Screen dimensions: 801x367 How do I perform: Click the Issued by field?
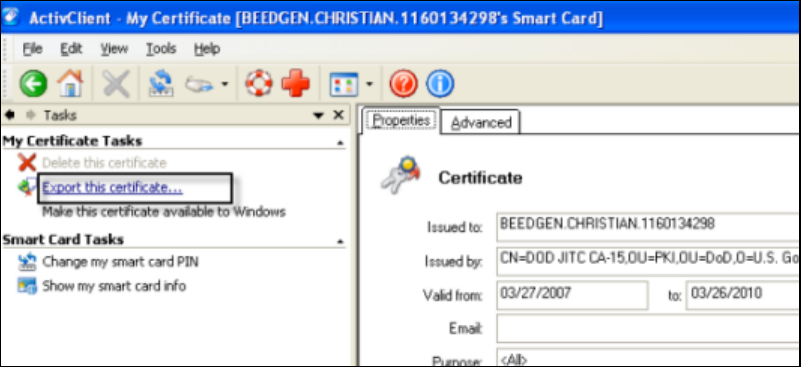[648, 261]
